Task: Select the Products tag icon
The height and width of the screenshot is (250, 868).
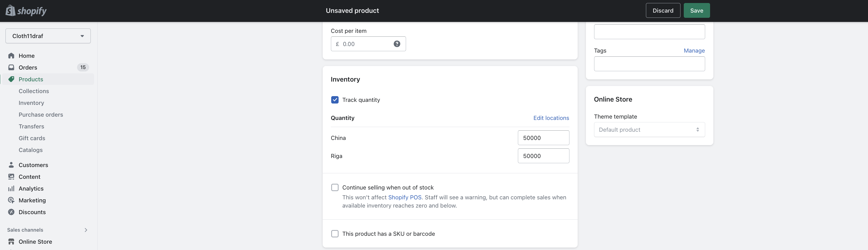Action: coord(11,79)
